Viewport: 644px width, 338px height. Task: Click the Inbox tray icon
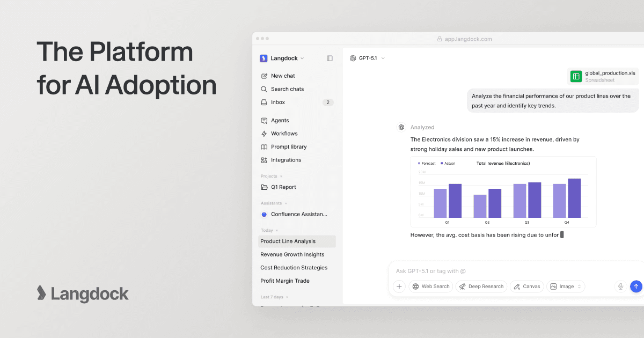tap(264, 102)
